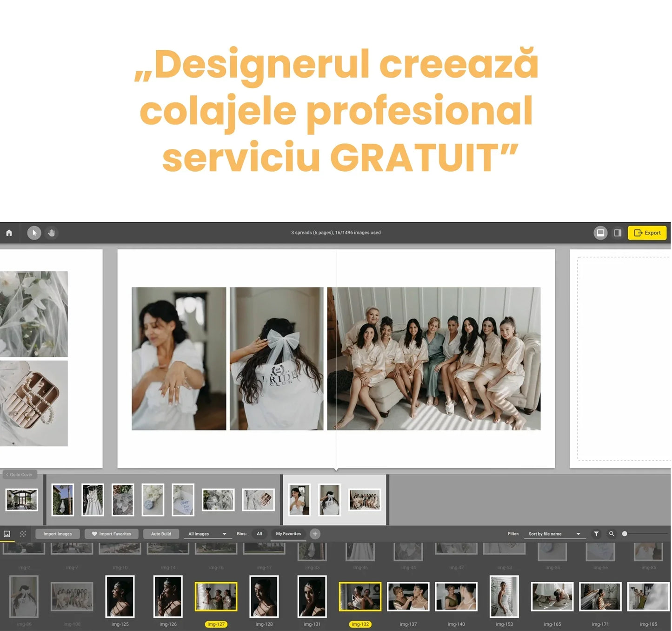Expand the All images dropdown arrow
The width and height of the screenshot is (672, 631).
(x=224, y=534)
